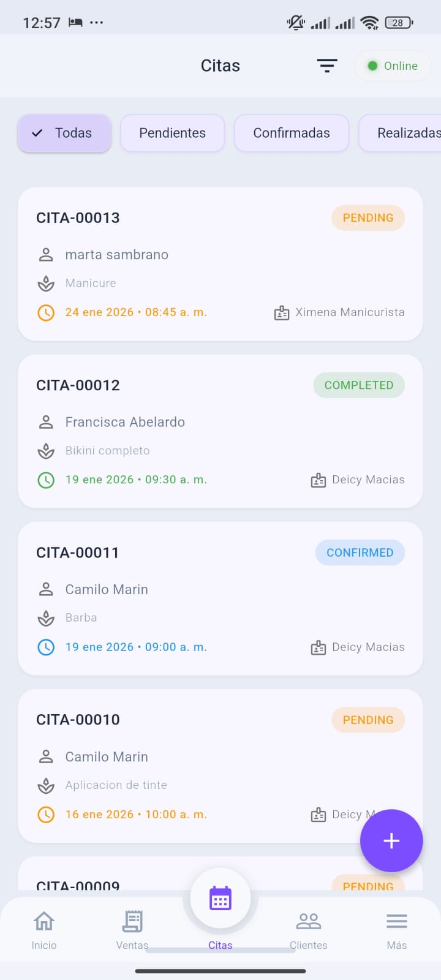Open the Más hamburger menu icon
This screenshot has height=980, width=441.
(x=396, y=921)
